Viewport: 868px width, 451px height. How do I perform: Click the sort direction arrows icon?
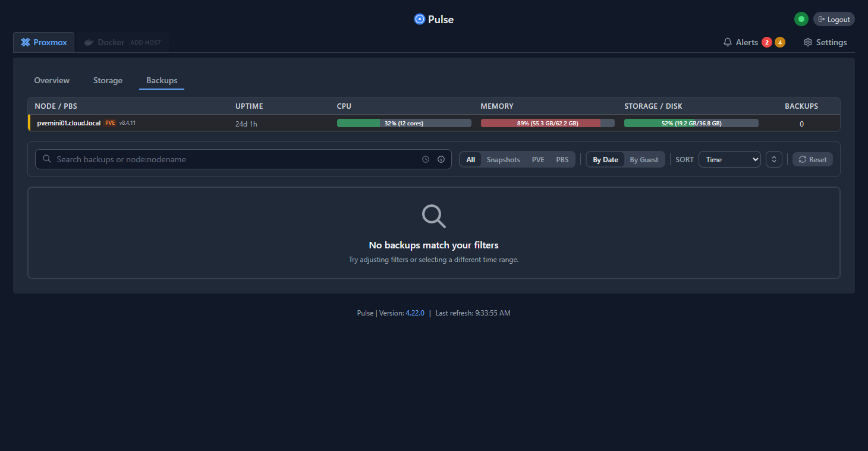pyautogui.click(x=773, y=159)
